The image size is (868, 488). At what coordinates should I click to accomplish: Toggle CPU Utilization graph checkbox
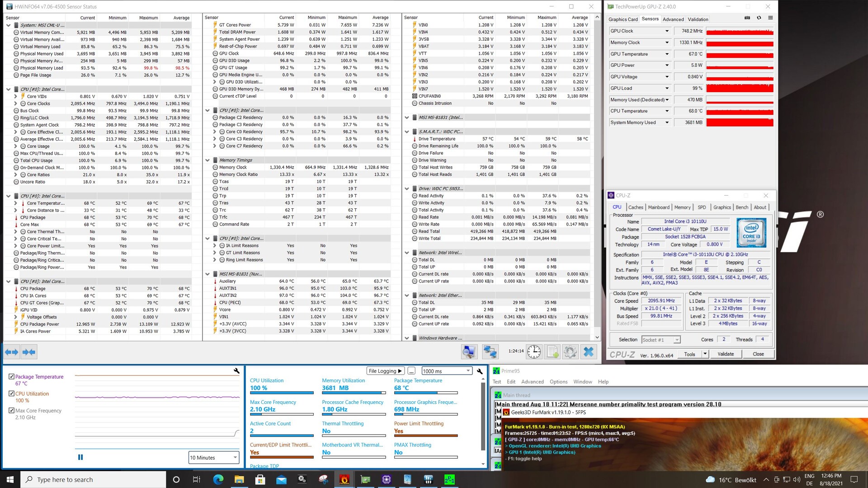[x=11, y=394]
